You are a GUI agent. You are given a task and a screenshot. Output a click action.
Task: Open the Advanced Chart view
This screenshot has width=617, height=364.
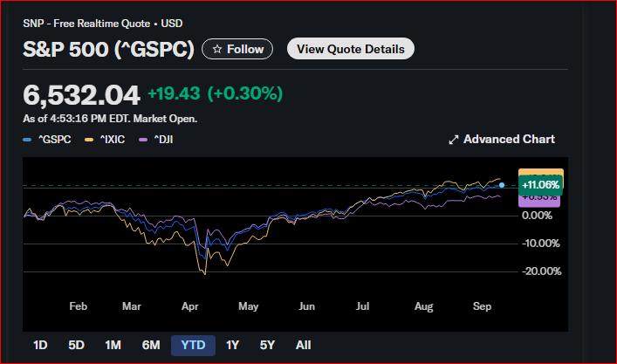(x=501, y=139)
